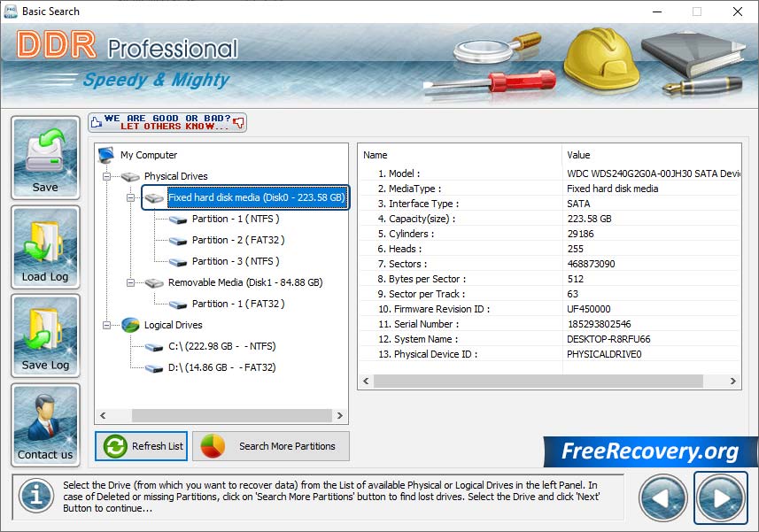
Task: Click the drive tree horizontal scrollbar thumb
Action: click(x=232, y=415)
